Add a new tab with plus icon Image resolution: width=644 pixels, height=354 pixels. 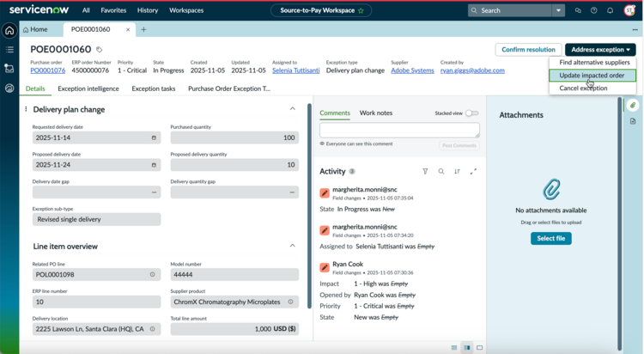(x=143, y=29)
